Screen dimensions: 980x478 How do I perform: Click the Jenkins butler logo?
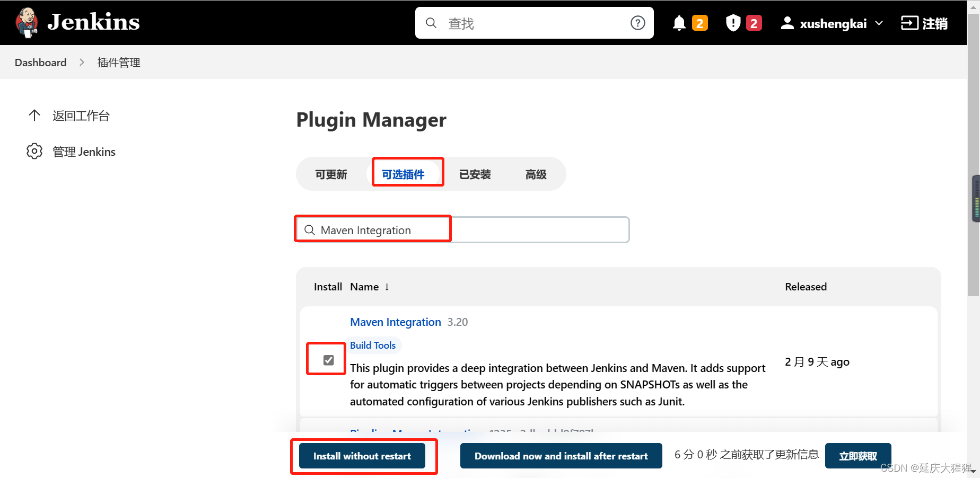(27, 23)
